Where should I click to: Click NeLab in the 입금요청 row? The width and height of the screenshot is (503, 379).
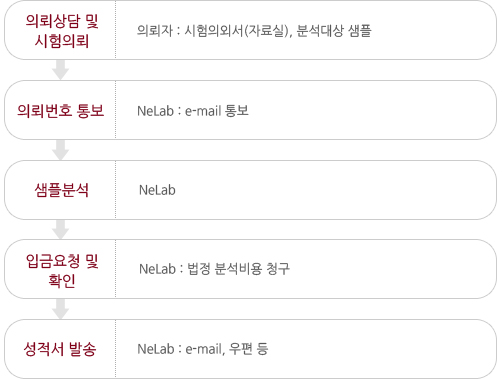click(x=157, y=269)
